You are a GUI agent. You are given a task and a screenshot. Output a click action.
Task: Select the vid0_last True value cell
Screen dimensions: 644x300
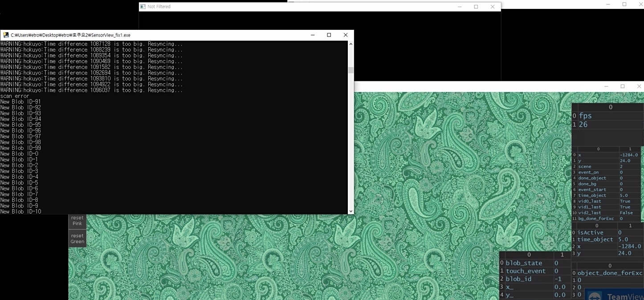pyautogui.click(x=629, y=201)
